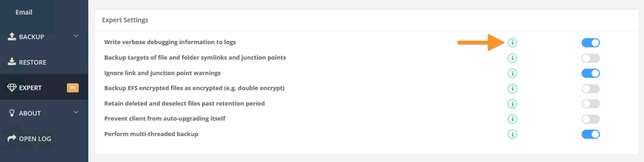Open the application log via Open Log
This screenshot has width=644, height=162.
click(x=35, y=138)
